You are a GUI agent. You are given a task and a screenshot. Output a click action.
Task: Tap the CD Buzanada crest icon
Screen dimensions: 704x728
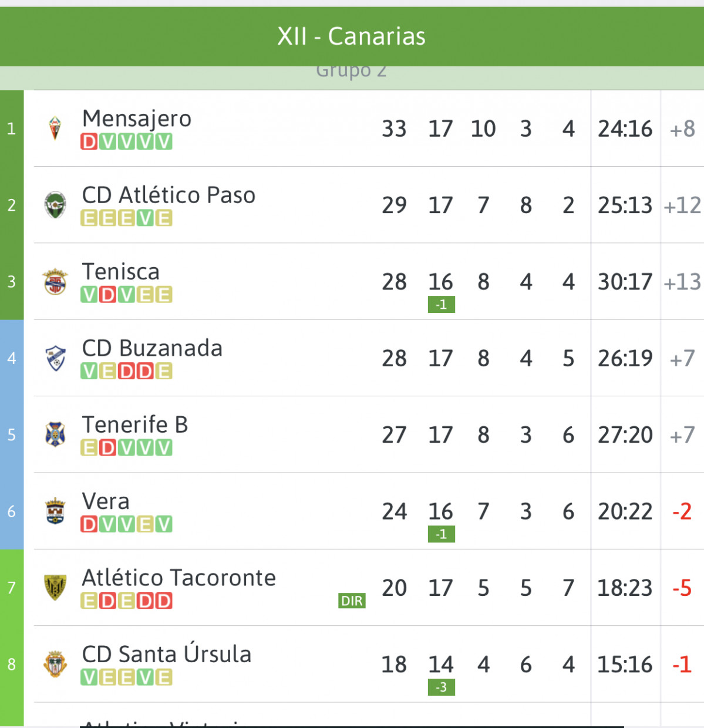pos(55,358)
